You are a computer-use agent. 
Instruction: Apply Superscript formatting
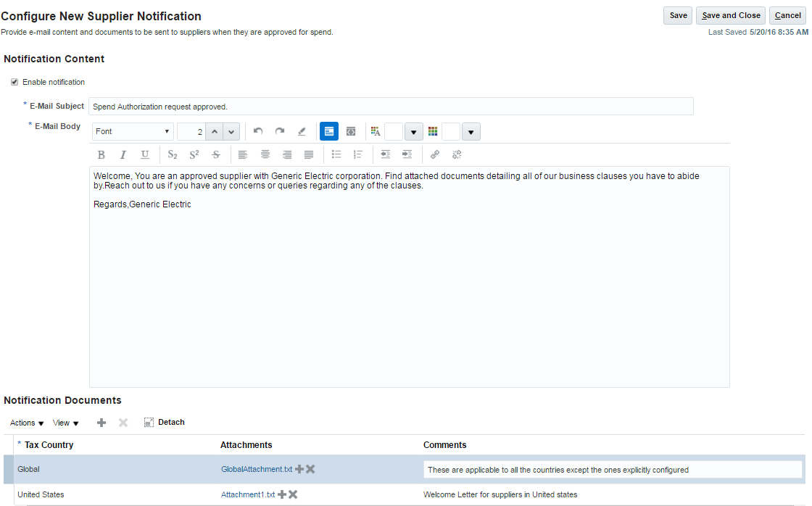(194, 154)
